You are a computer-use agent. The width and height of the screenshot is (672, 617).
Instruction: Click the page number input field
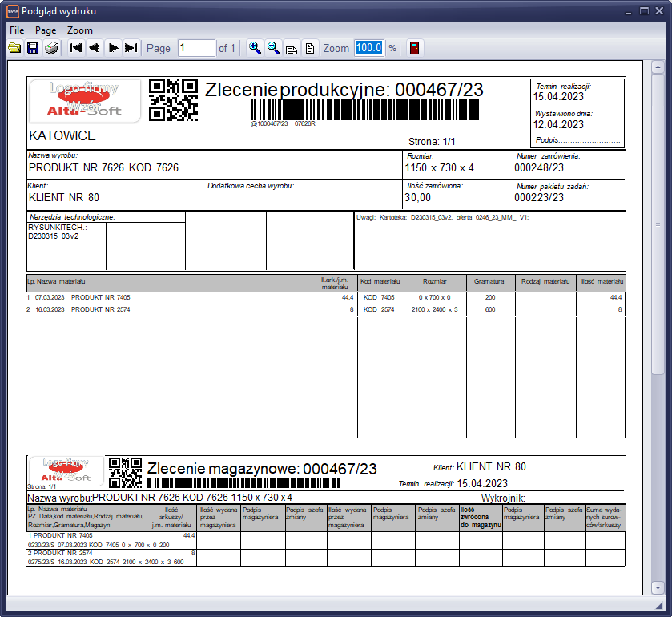pos(196,48)
